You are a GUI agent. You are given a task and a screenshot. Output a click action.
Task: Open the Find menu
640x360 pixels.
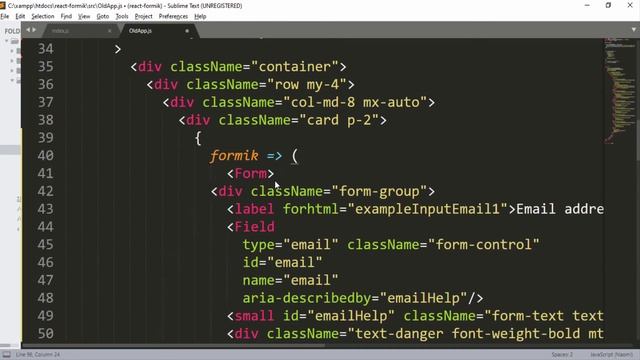tap(66, 16)
